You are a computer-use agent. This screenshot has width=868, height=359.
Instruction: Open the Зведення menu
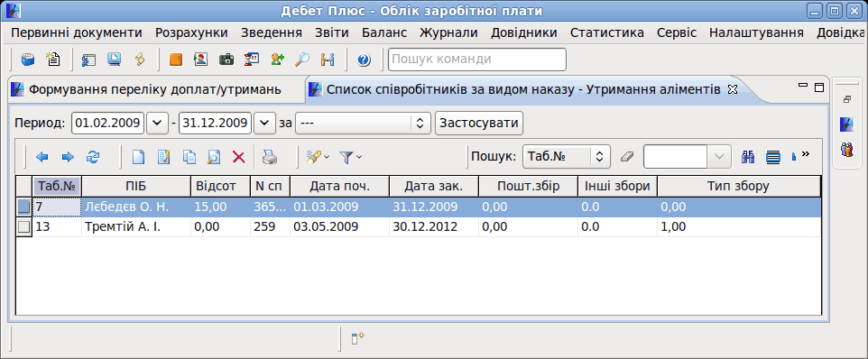pyautogui.click(x=272, y=32)
